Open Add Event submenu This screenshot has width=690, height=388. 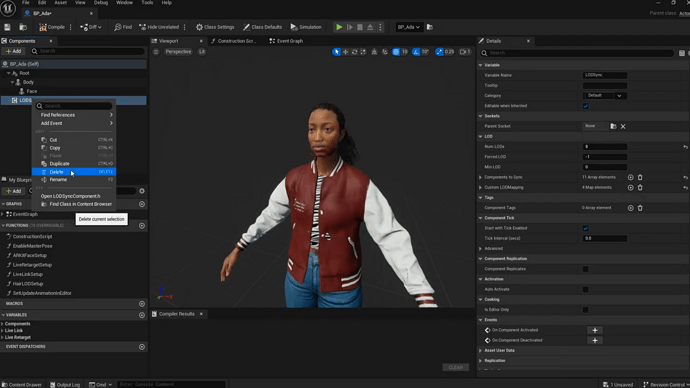click(x=73, y=123)
